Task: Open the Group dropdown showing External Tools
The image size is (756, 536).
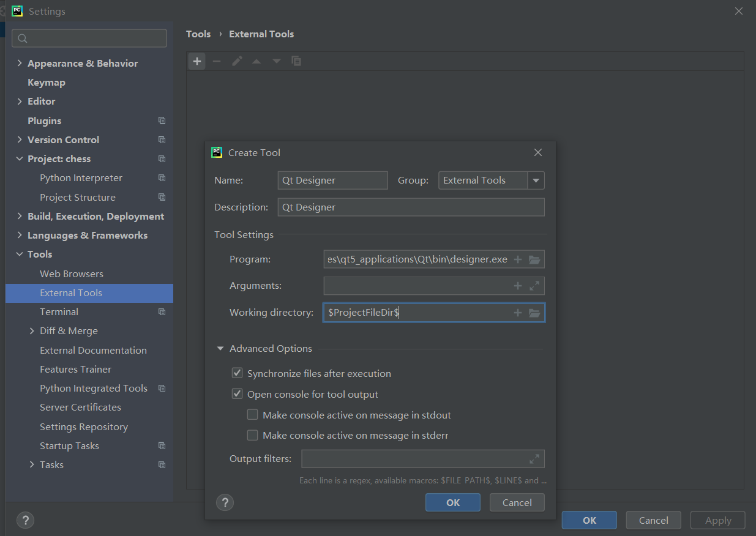Action: [536, 180]
